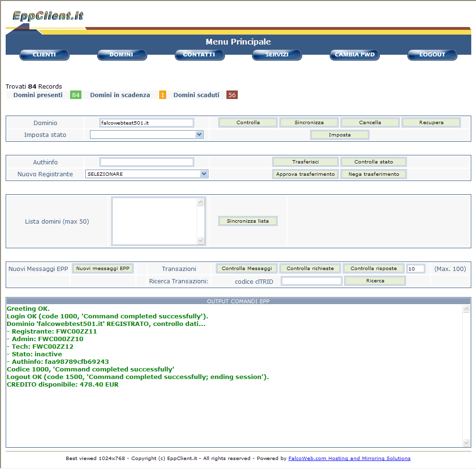Click the Imposta button
This screenshot has width=476, height=469.
pyautogui.click(x=340, y=135)
